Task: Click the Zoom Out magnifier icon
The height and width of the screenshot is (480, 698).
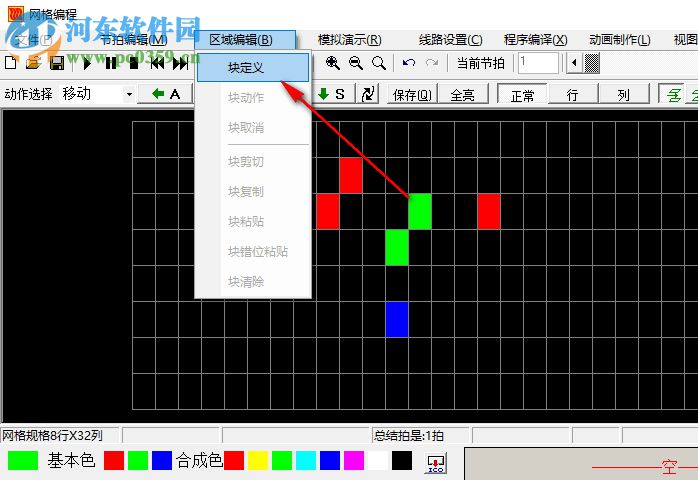Action: click(356, 63)
